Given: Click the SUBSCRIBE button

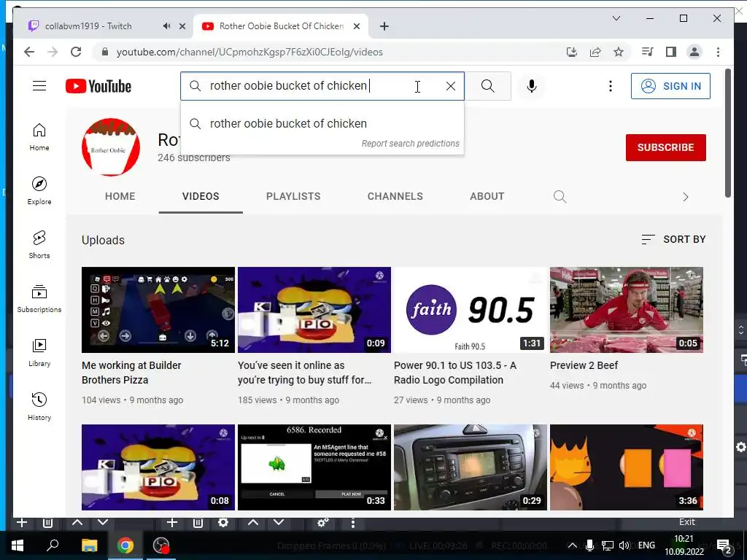Looking at the screenshot, I should 665,147.
